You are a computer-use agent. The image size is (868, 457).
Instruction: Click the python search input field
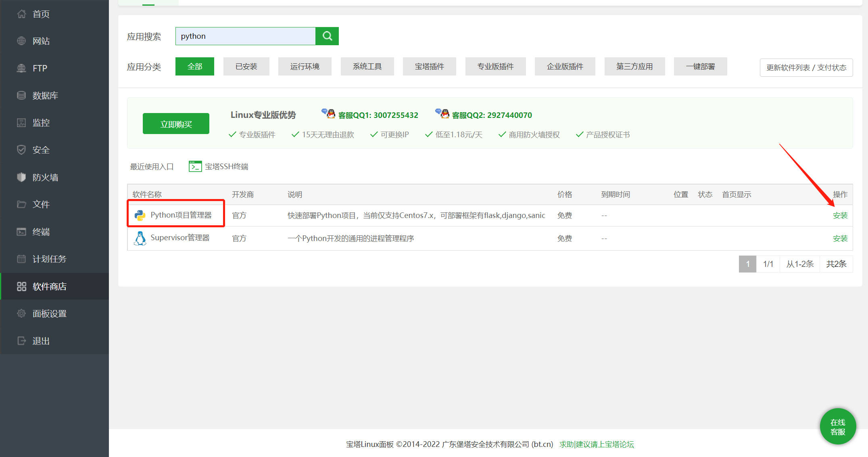coord(245,36)
